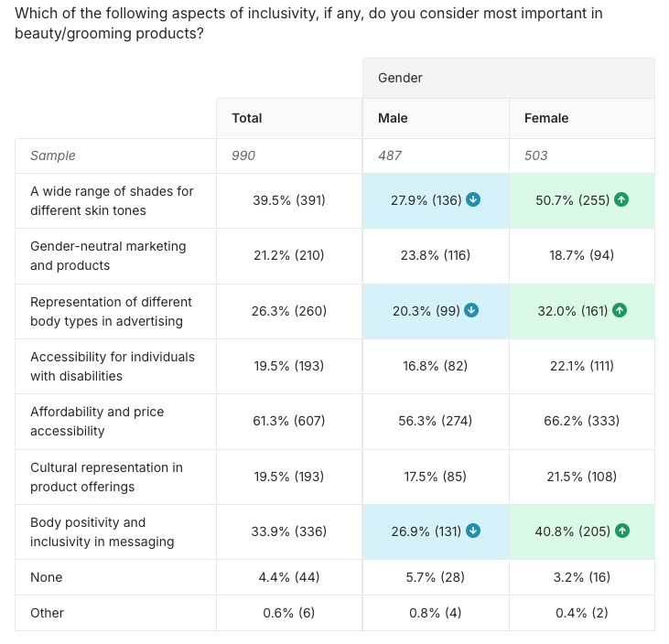The image size is (669, 644).
Task: Click the Other row label
Action: pos(48,613)
